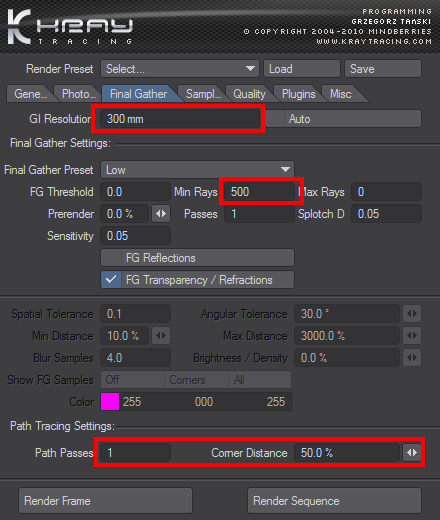Open the Render Preset dropdown
The width and height of the screenshot is (440, 520).
click(x=180, y=69)
